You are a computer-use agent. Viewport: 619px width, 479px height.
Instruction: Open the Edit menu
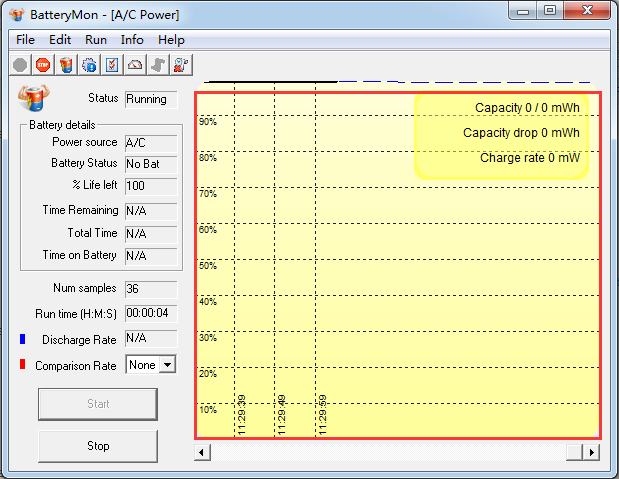60,40
